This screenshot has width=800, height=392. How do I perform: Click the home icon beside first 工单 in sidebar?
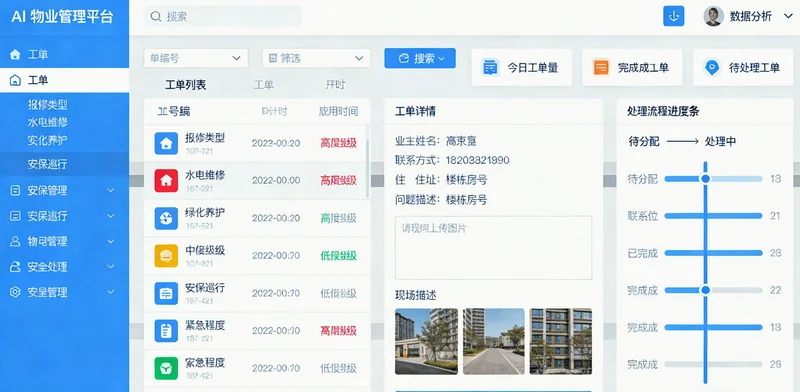pos(15,55)
